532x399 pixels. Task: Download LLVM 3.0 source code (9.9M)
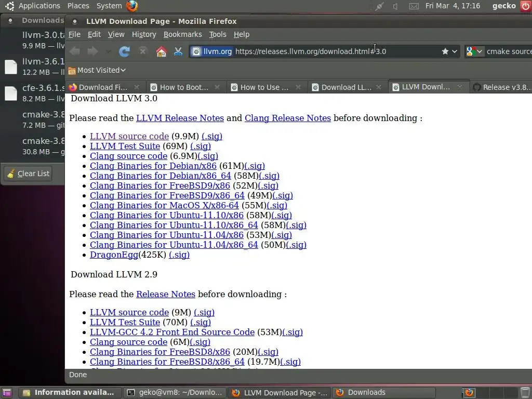[x=129, y=137]
